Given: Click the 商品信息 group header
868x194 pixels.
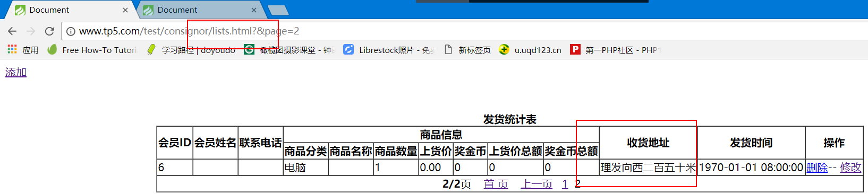Looking at the screenshot, I should point(441,135).
